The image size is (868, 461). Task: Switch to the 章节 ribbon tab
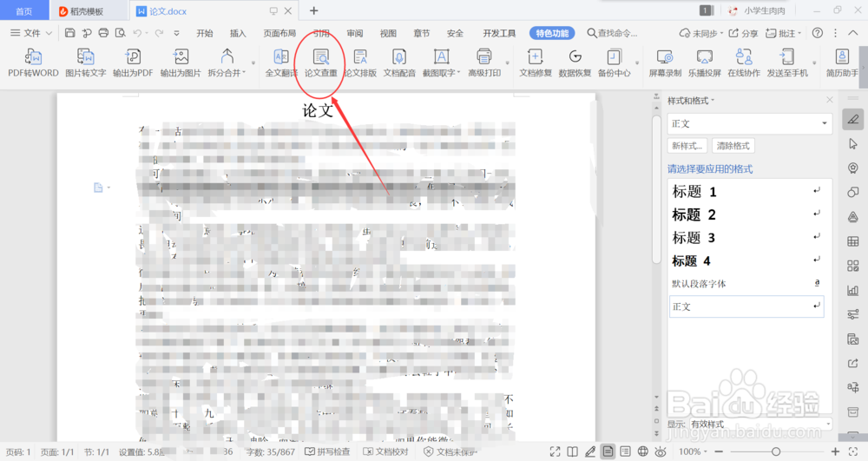422,33
